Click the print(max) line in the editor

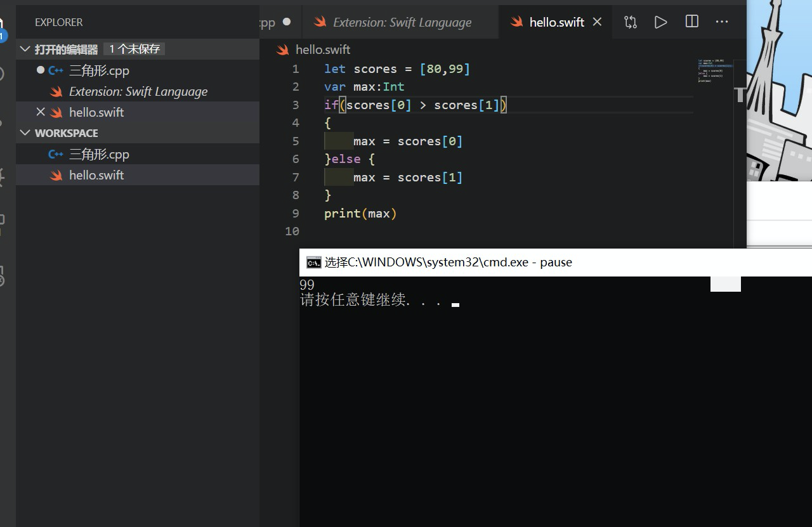pyautogui.click(x=360, y=213)
